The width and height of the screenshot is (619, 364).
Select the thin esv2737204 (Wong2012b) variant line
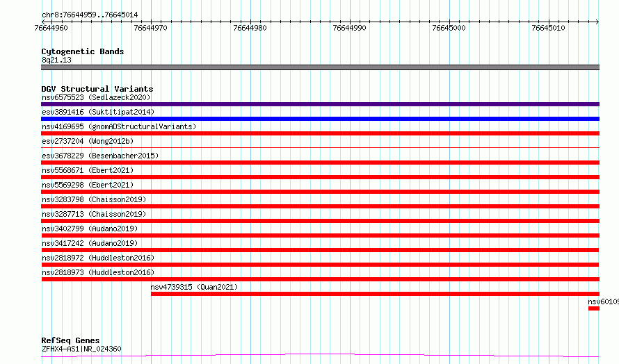pyautogui.click(x=320, y=147)
